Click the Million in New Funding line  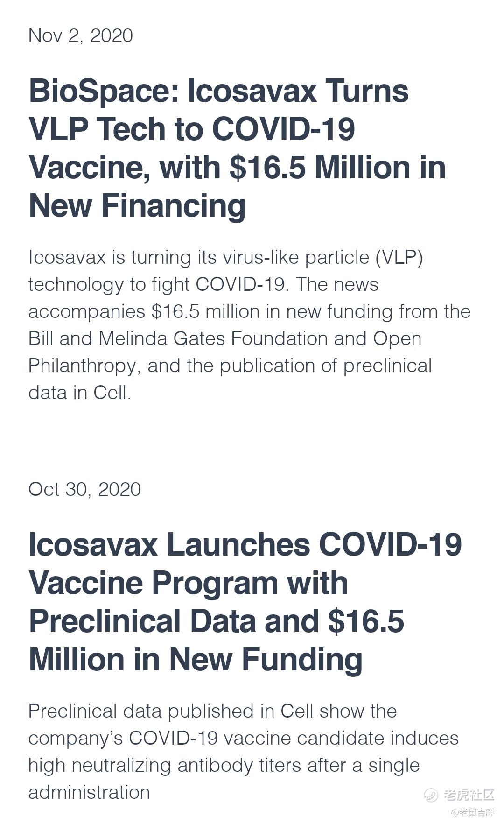(x=196, y=660)
